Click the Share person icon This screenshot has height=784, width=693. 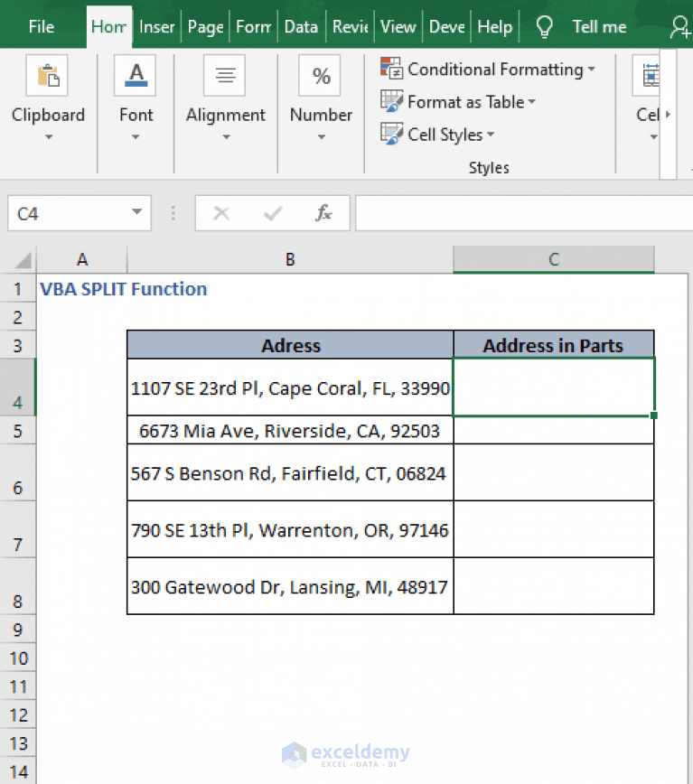[x=680, y=27]
